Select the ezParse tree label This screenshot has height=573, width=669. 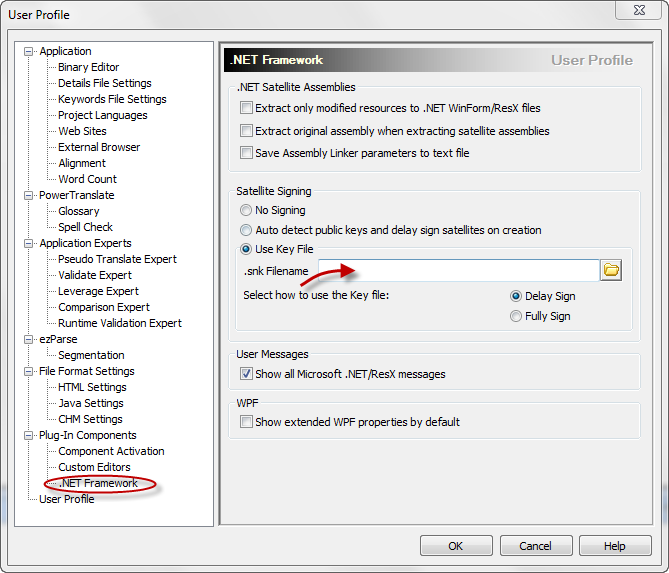click(58, 339)
